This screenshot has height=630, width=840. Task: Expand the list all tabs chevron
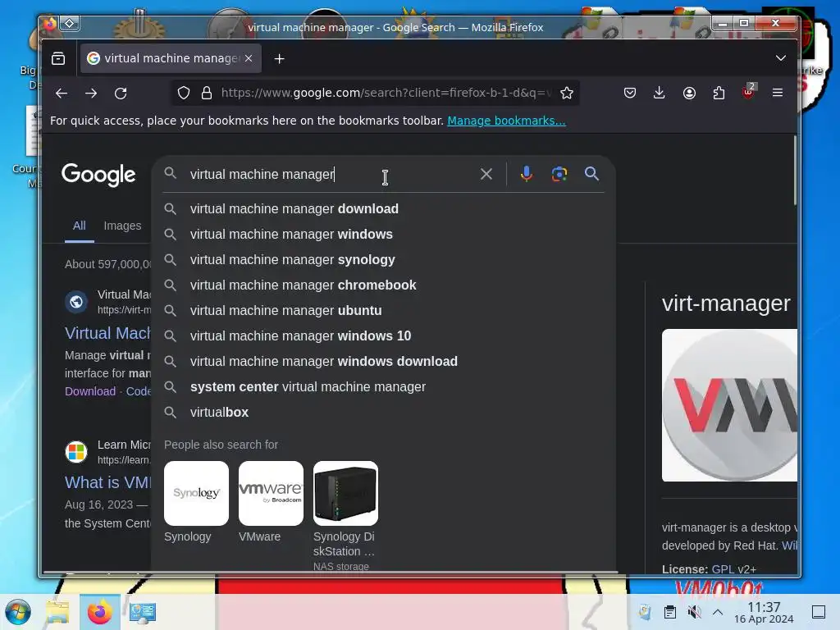click(x=781, y=58)
